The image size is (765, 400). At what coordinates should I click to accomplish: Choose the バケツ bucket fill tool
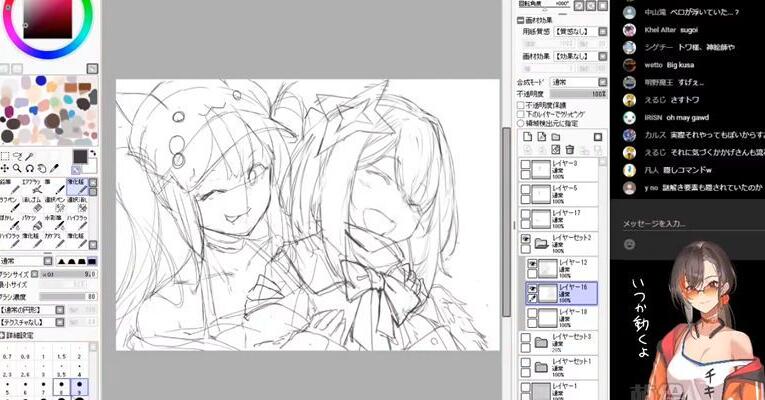pos(35,223)
